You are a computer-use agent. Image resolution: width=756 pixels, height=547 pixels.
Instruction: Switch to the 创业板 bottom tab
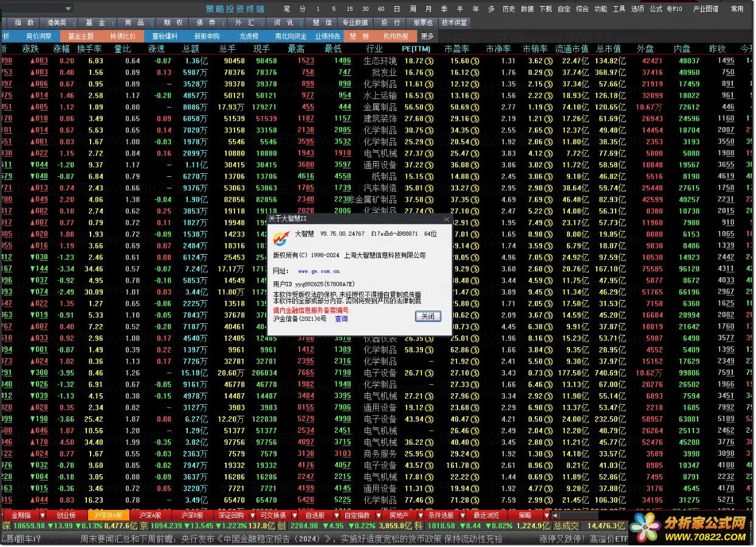pyautogui.click(x=66, y=515)
